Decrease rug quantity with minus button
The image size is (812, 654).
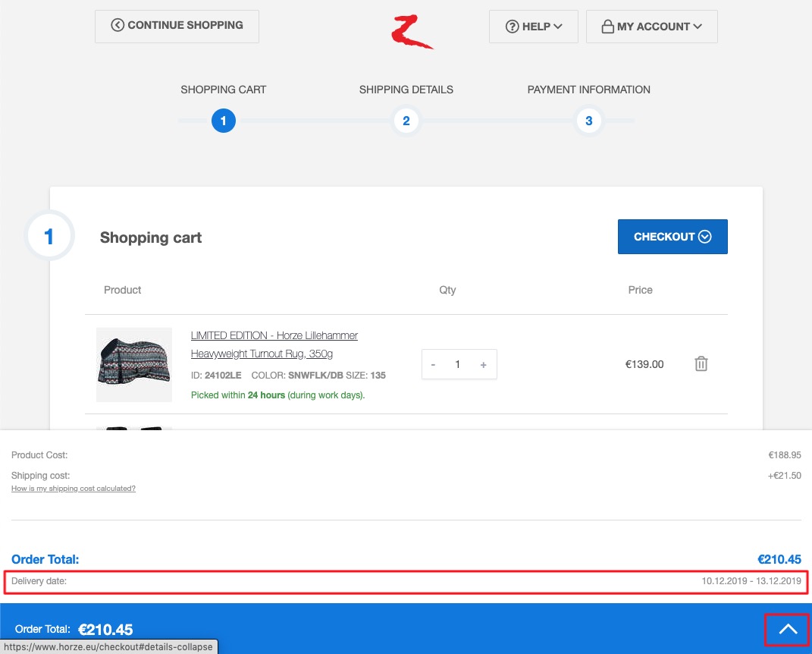(x=433, y=365)
